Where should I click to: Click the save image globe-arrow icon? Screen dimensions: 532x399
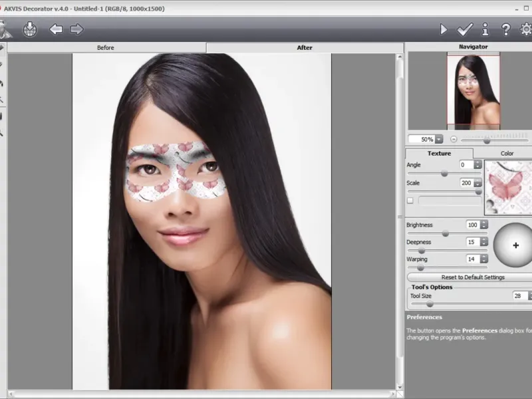coord(30,29)
